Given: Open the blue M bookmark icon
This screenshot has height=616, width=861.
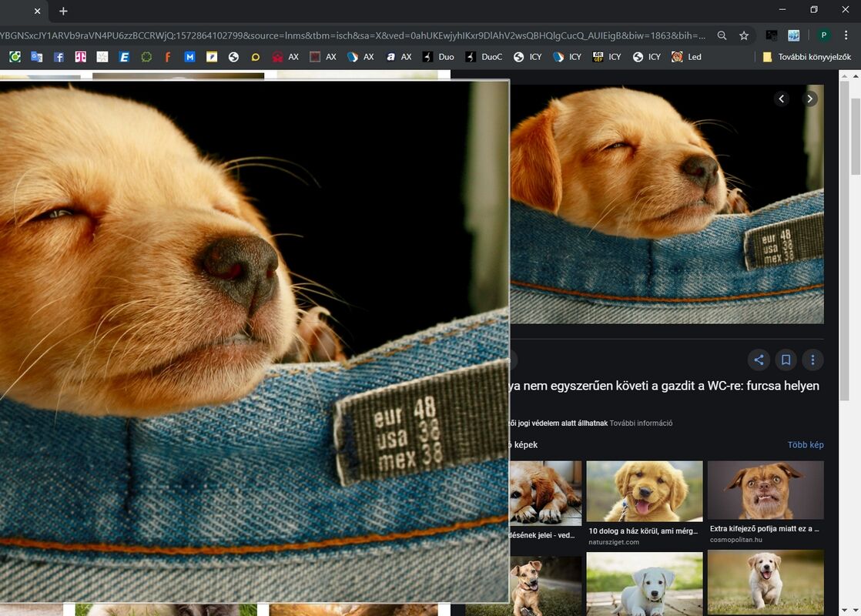Looking at the screenshot, I should click(x=189, y=56).
